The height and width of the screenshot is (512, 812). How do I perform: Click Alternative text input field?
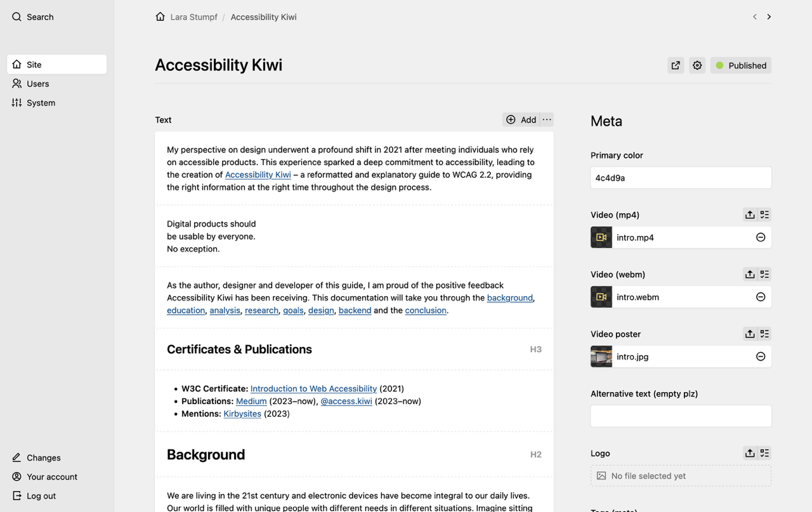tap(681, 416)
